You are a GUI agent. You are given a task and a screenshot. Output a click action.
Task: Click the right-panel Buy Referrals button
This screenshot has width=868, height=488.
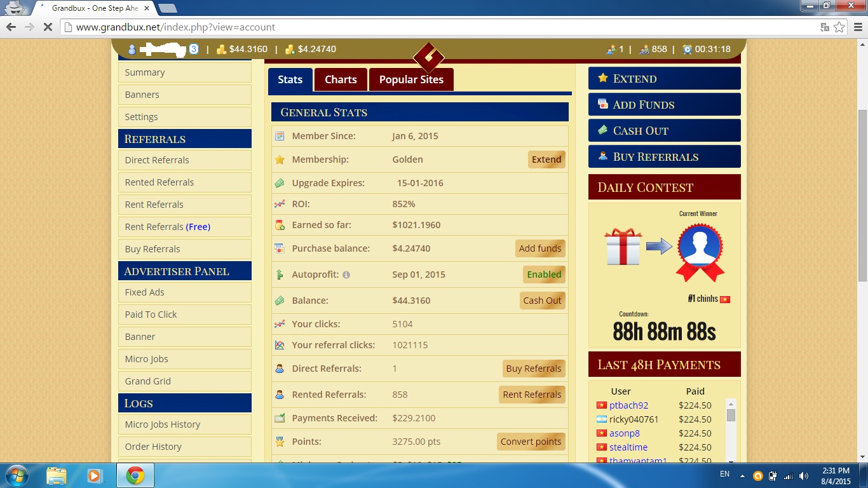(x=665, y=156)
